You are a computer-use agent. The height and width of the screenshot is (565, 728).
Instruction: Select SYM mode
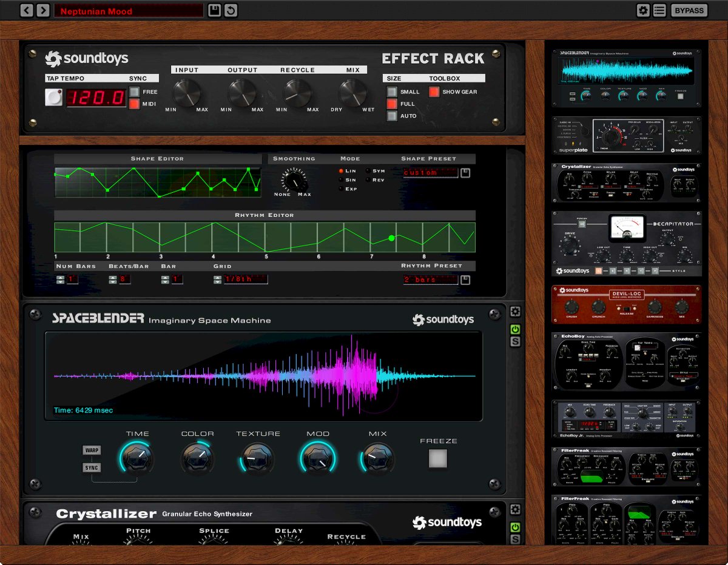tap(368, 172)
